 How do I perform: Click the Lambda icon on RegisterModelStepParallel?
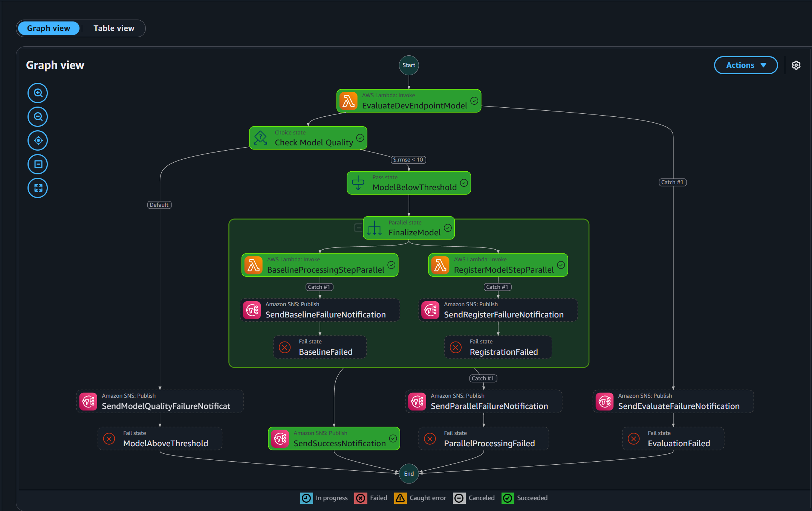coord(440,265)
